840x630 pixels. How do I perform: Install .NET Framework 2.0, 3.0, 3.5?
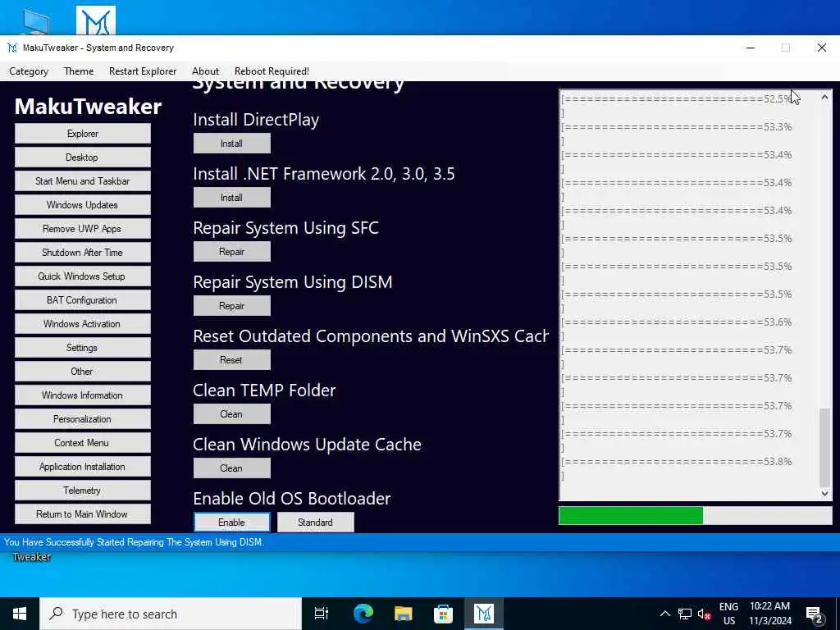[231, 198]
